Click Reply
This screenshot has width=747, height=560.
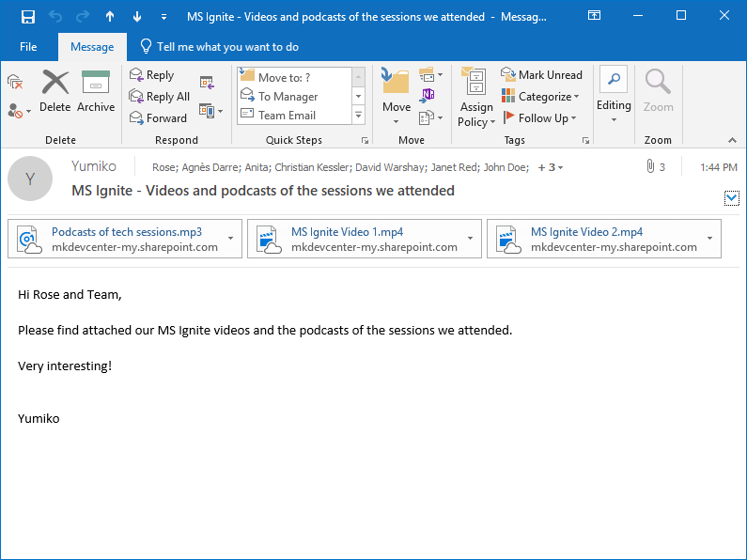(152, 75)
